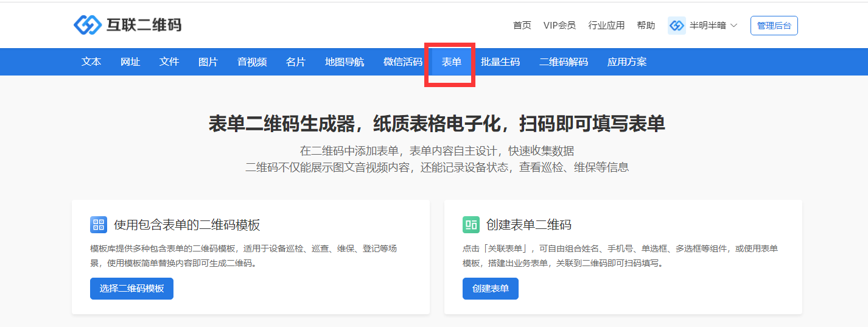The image size is (868, 327).
Task: Select the active 表单 tab
Action: coord(452,62)
